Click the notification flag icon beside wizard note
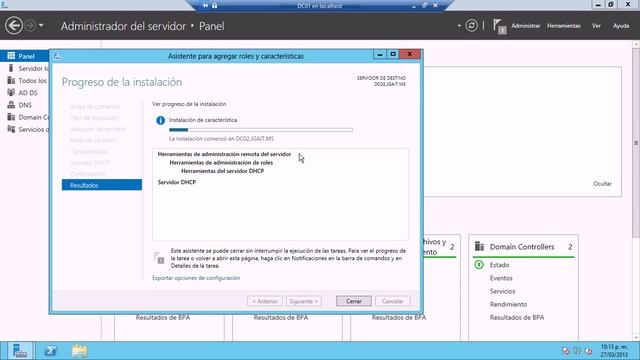 [159, 258]
